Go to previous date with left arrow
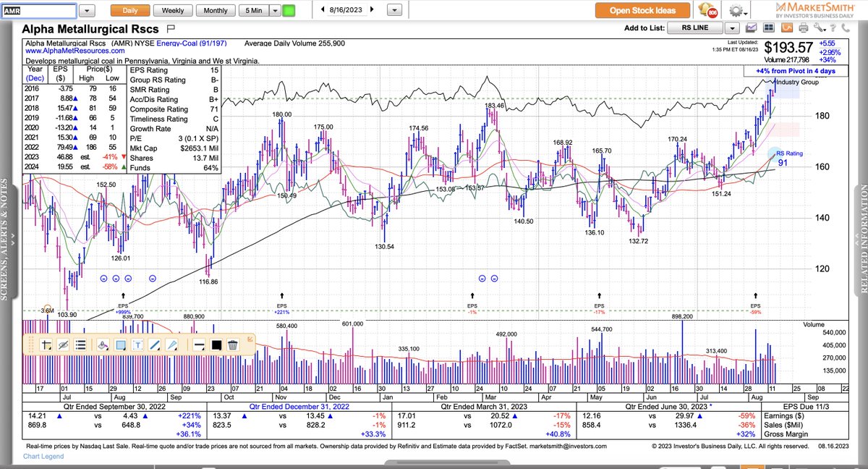Image resolution: width=868 pixels, height=469 pixels. coord(321,10)
